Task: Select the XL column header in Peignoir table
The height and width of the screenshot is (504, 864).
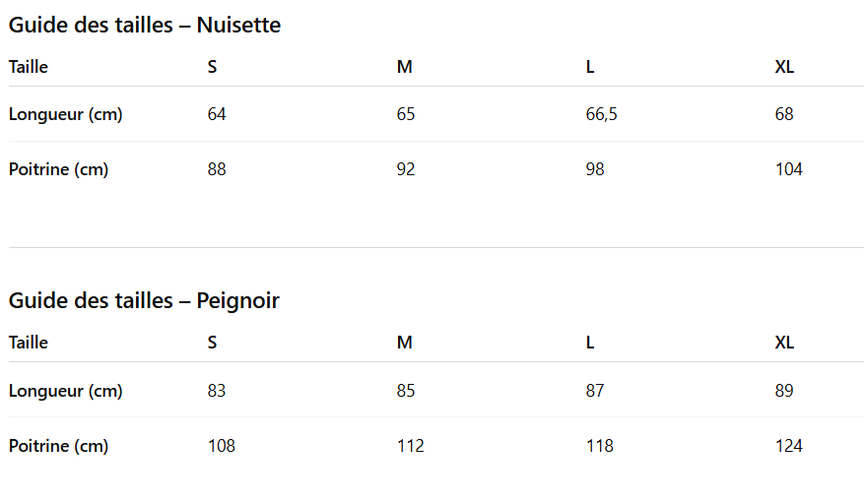Action: click(784, 343)
